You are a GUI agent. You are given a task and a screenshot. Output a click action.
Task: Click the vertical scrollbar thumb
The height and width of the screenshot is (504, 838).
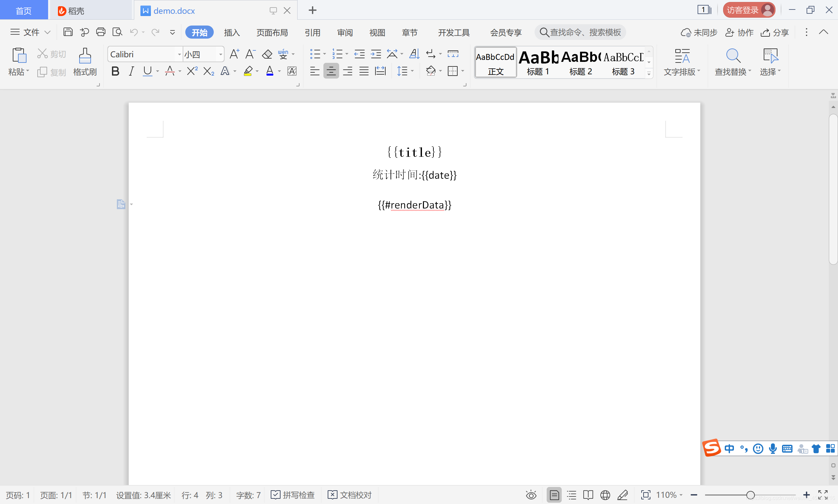[x=833, y=189]
